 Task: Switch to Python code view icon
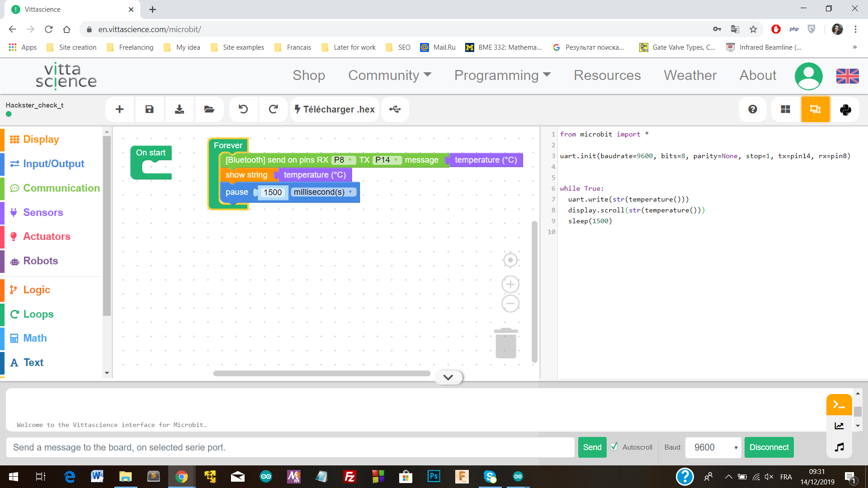[845, 109]
